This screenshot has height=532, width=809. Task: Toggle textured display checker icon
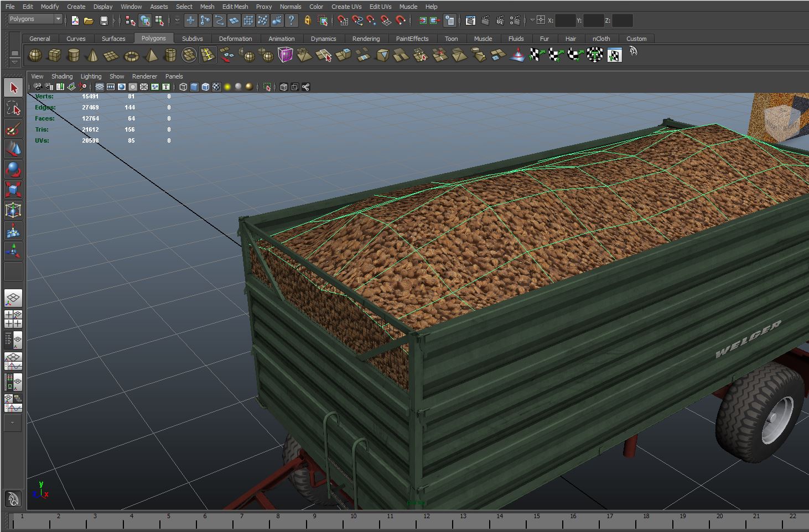(216, 87)
